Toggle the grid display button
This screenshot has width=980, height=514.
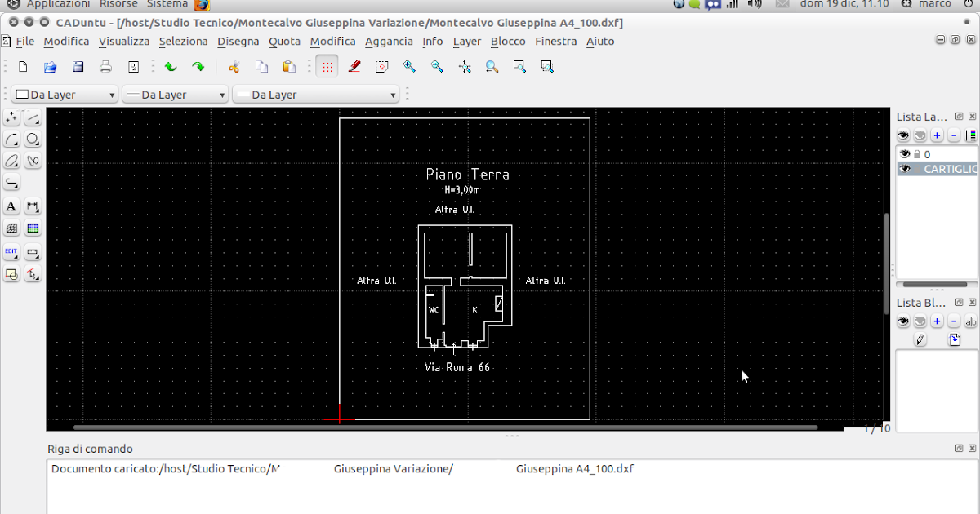click(x=327, y=67)
